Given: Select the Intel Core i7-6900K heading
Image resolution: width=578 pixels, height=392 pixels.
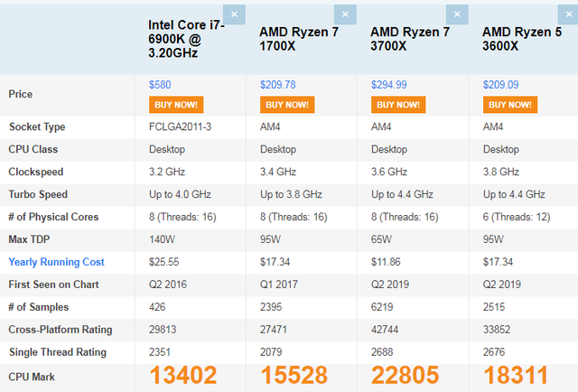Looking at the screenshot, I should coord(187,39).
